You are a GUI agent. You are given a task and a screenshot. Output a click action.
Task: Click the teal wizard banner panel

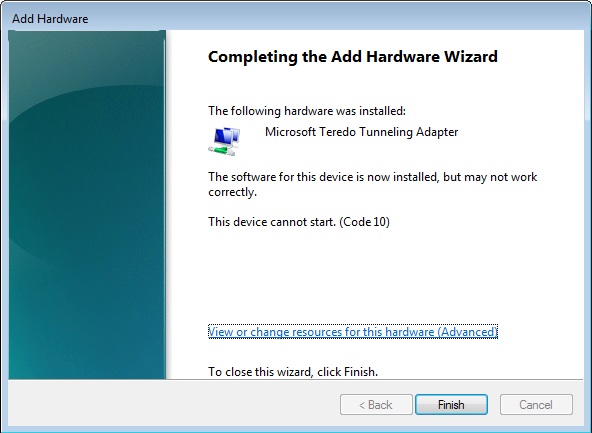(x=87, y=205)
